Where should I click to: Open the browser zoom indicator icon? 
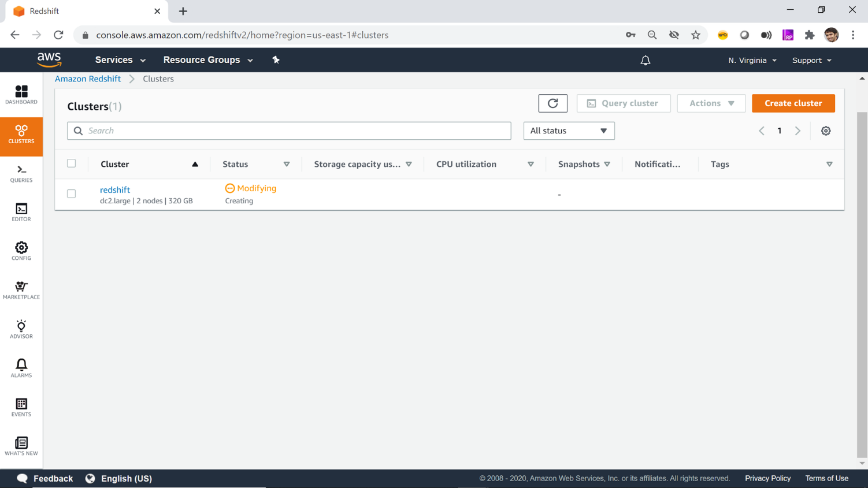pyautogui.click(x=652, y=35)
